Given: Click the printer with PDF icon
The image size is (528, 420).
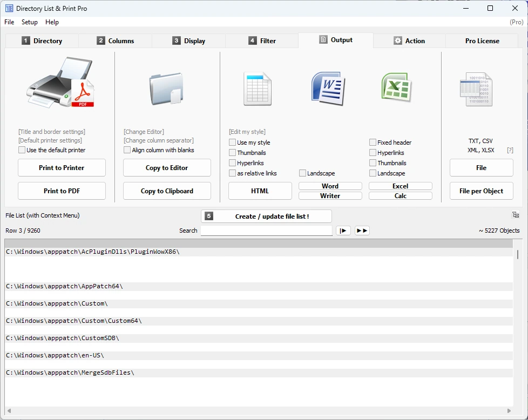Looking at the screenshot, I should [60, 83].
